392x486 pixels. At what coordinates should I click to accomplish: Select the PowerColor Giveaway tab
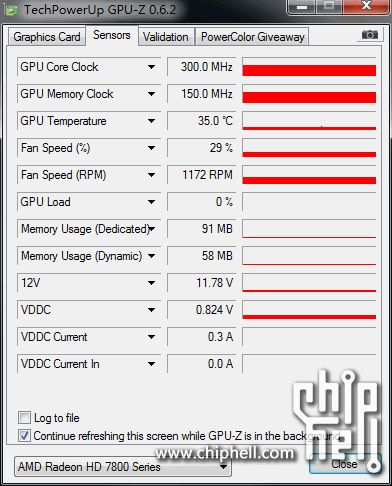pos(253,37)
